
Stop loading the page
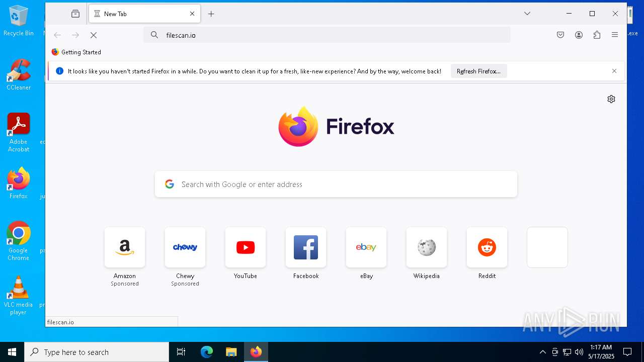tap(94, 35)
